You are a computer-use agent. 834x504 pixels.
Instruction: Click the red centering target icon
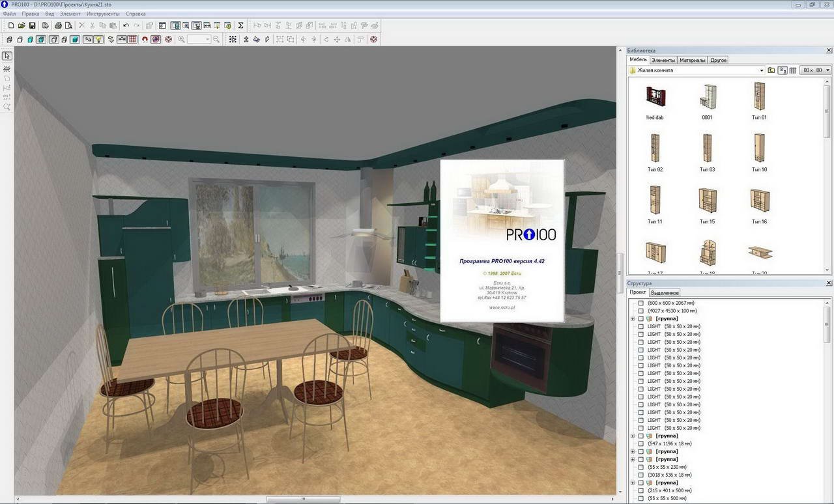pos(168,39)
